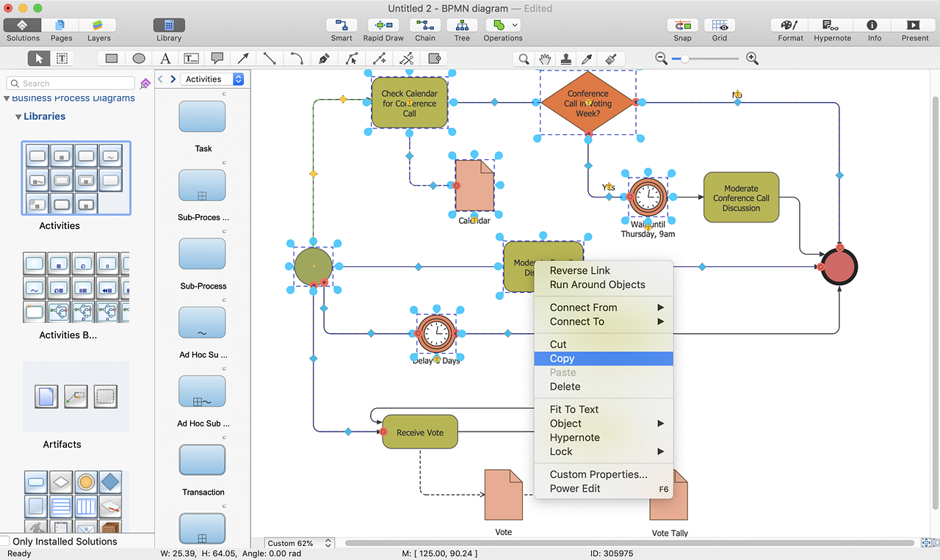This screenshot has width=940, height=560.
Task: Collapse the Libraries tree section
Action: [18, 117]
